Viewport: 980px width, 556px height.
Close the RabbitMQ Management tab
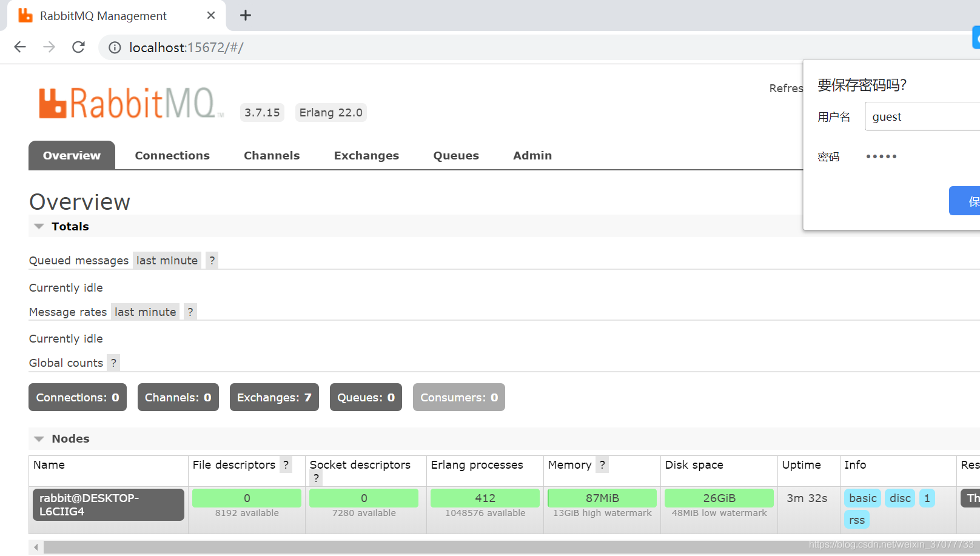pos(211,16)
